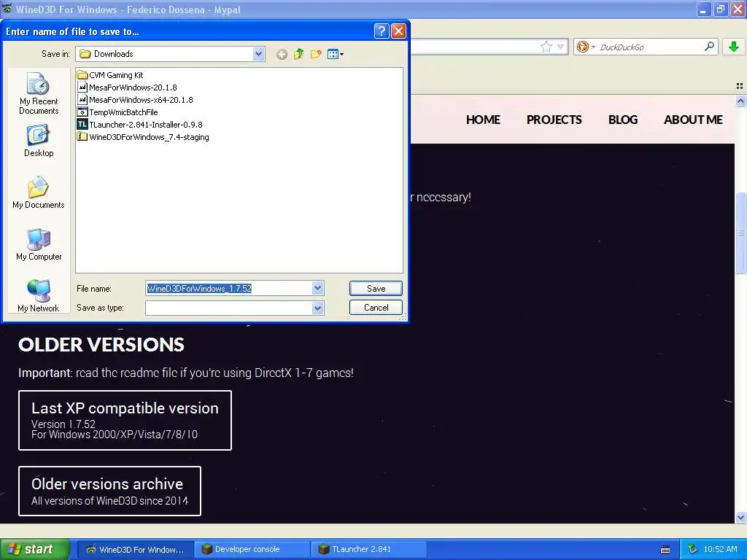Select the Desktop shortcut in places bar

[39, 141]
